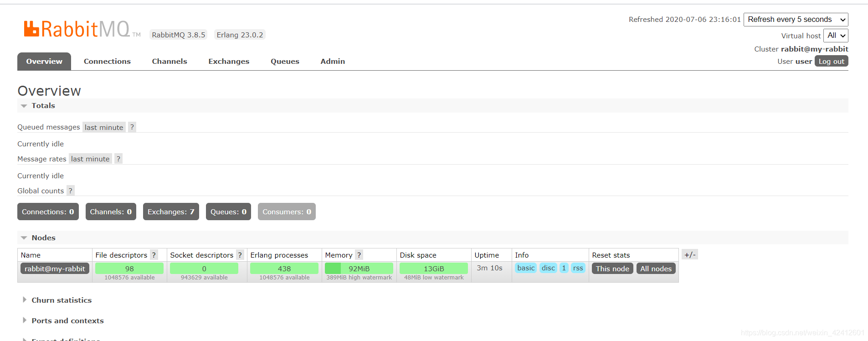This screenshot has width=868, height=341.
Task: Open the Admin tab
Action: pyautogui.click(x=333, y=62)
